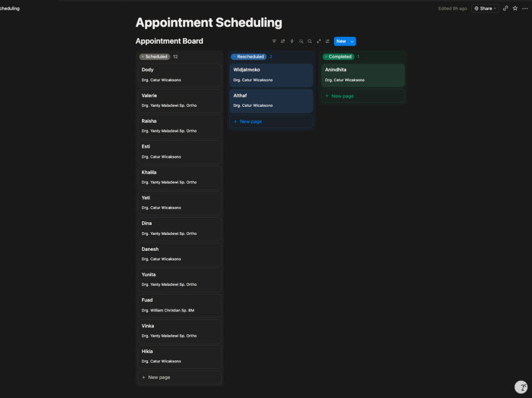Open the Yeti appointment card
This screenshot has height=398, width=532.
(x=180, y=204)
